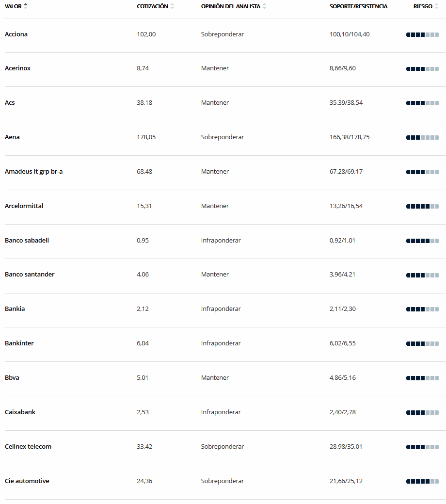Click the Valor column header
This screenshot has width=446, height=504.
click(x=13, y=6)
